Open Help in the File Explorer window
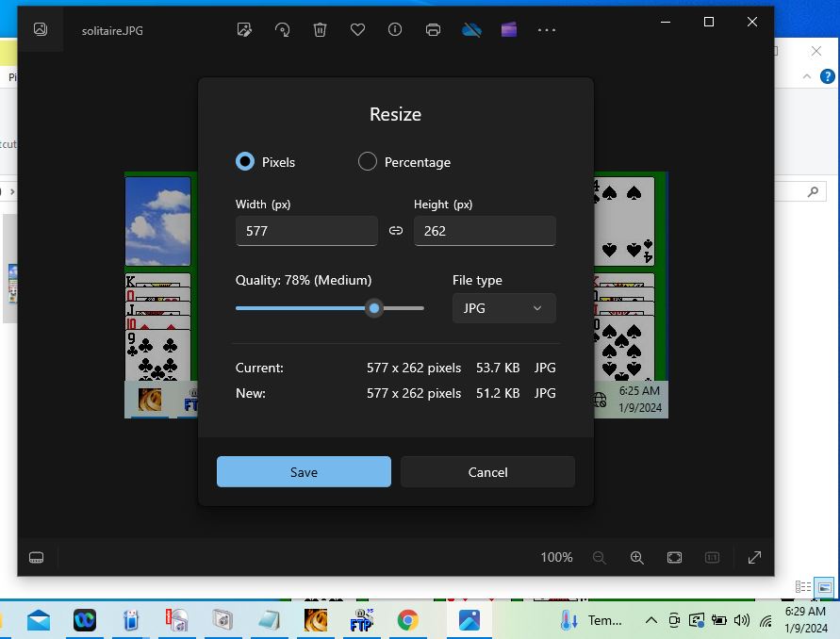This screenshot has height=639, width=840. click(828, 76)
